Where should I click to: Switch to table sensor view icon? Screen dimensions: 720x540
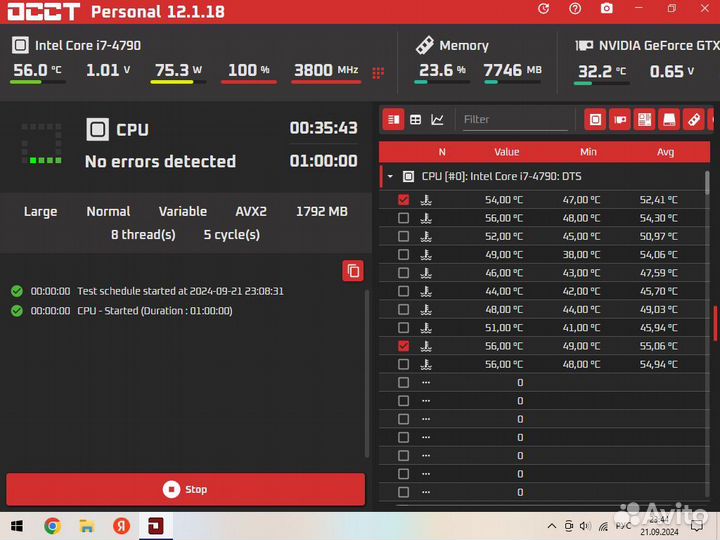pyautogui.click(x=416, y=120)
